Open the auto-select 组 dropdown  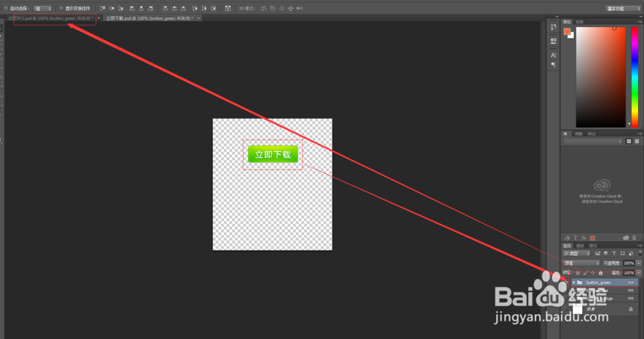43,8
